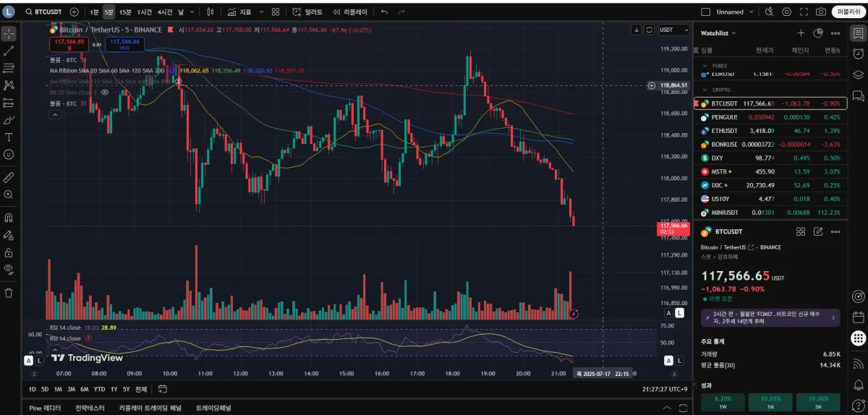Screen dimensions: 868x415
Task: Click the 117,566.66 buy price button
Action: 124,43
